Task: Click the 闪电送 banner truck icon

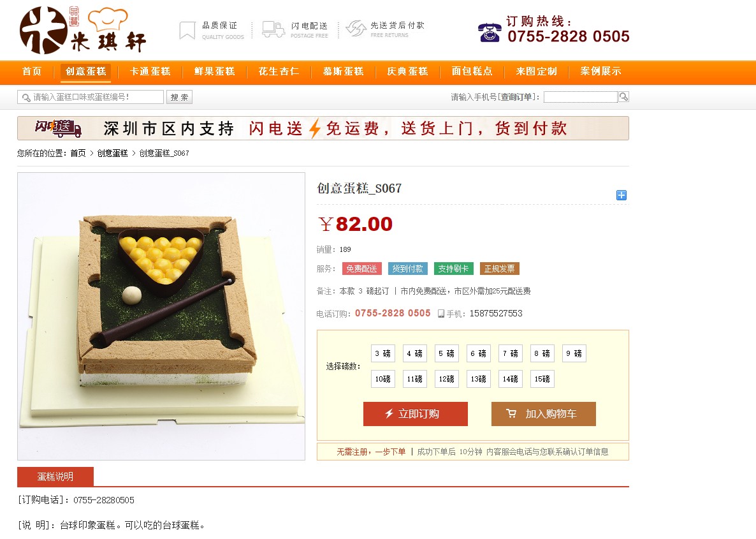Action: point(59,128)
